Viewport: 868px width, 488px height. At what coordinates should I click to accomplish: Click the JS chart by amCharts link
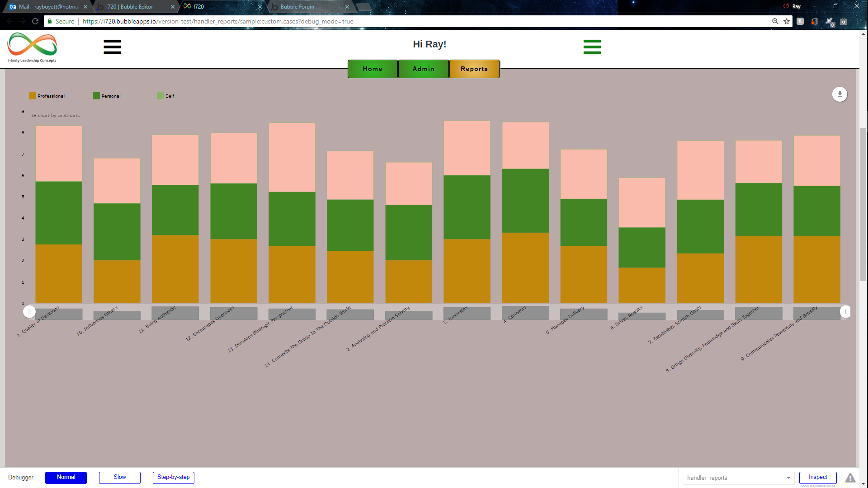(x=56, y=116)
